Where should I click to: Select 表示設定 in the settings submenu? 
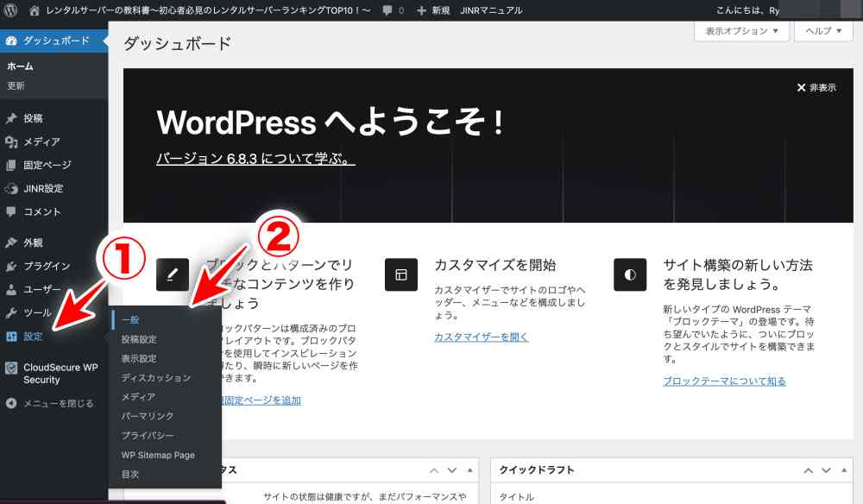[x=139, y=358]
